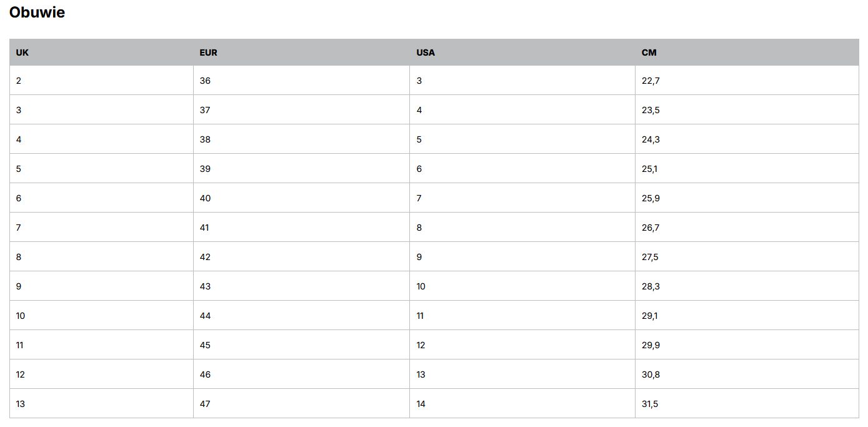This screenshot has width=868, height=427.
Task: Click the CM column header
Action: click(649, 53)
